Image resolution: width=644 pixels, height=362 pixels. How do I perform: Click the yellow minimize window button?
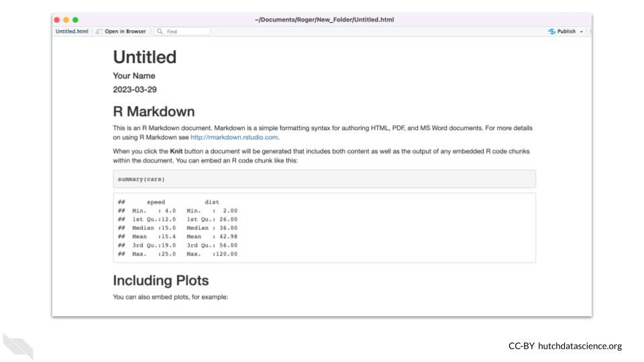click(x=66, y=19)
